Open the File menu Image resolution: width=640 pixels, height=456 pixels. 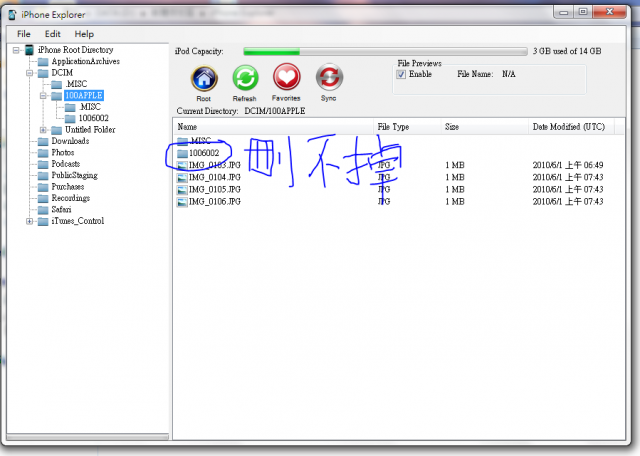point(24,34)
